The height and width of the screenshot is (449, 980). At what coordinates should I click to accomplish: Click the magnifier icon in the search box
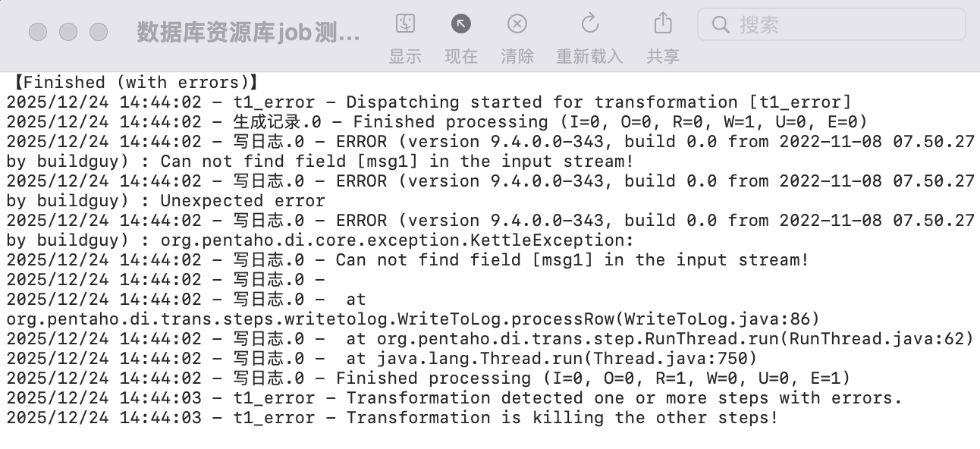point(721,25)
